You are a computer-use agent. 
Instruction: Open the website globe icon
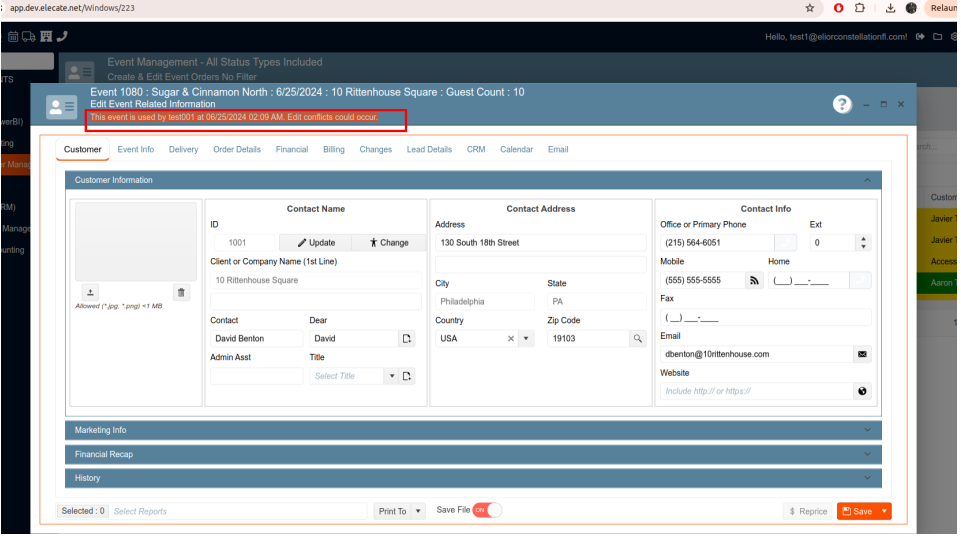pyautogui.click(x=862, y=391)
